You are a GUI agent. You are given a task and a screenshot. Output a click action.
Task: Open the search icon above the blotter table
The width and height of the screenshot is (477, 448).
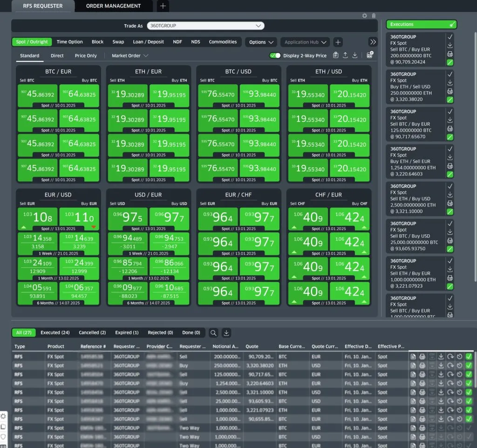[x=213, y=333]
